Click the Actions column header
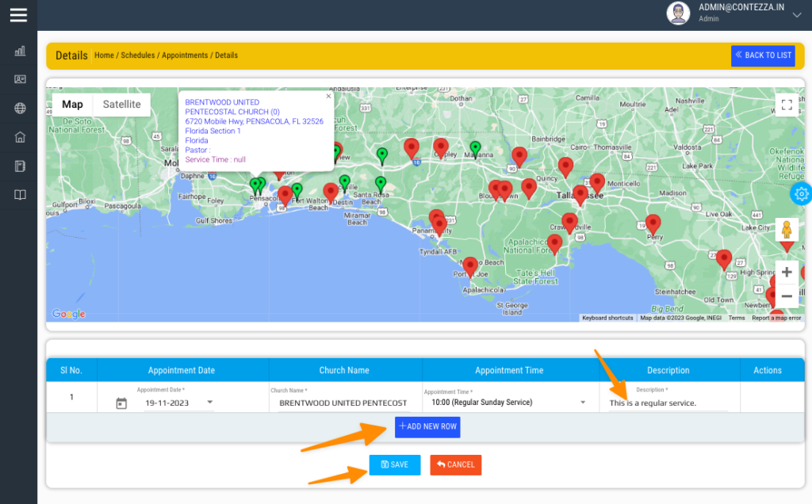 tap(768, 371)
